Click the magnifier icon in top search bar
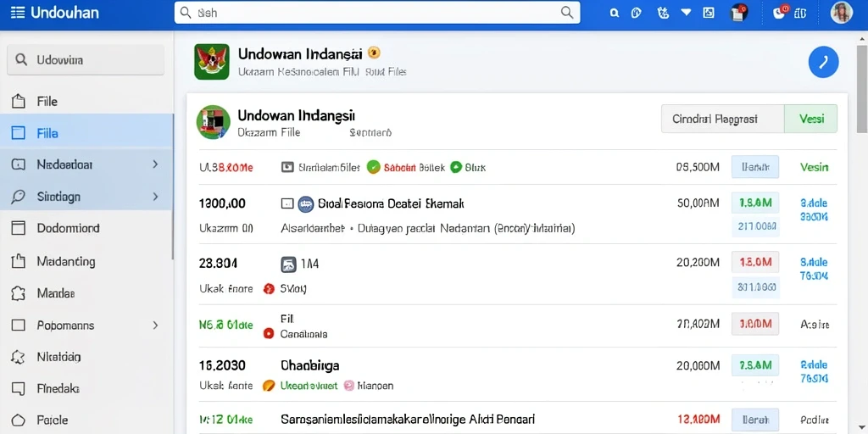Image resolution: width=868 pixels, height=434 pixels. point(567,13)
